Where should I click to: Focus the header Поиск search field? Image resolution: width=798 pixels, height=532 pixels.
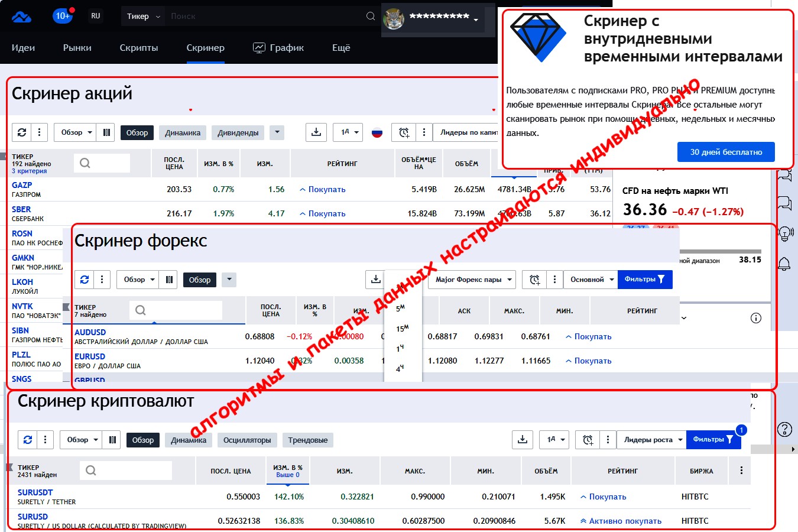[266, 17]
